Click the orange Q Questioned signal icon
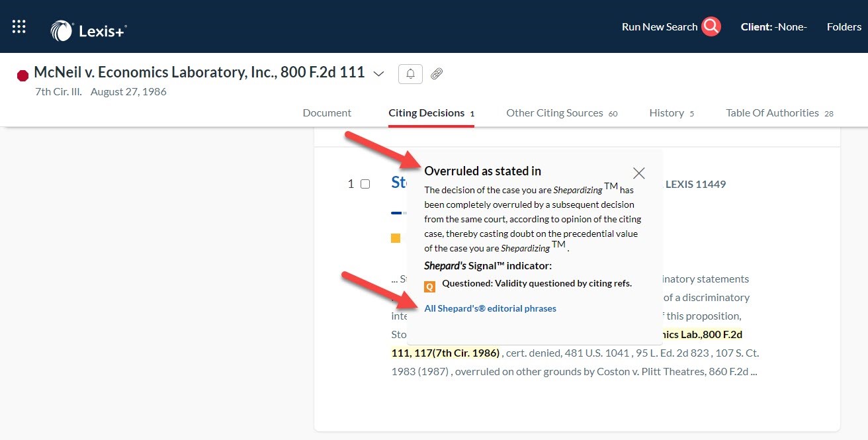 429,286
